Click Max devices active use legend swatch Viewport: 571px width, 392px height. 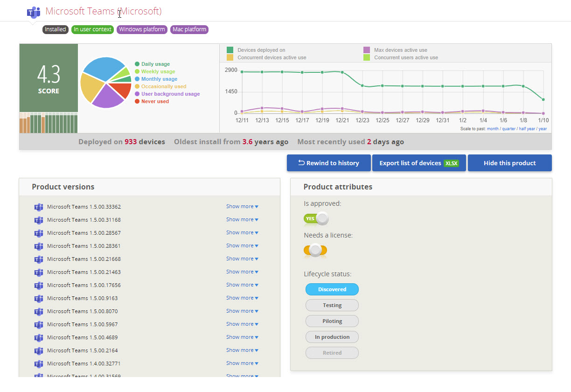point(367,50)
